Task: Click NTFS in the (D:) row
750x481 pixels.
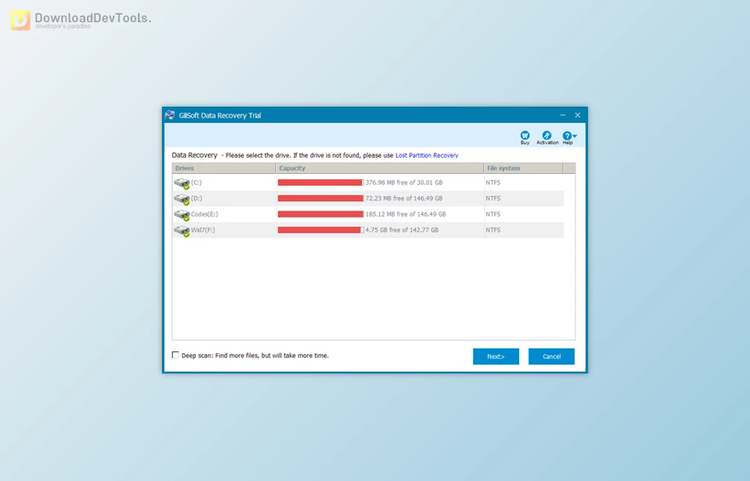Action: click(x=493, y=198)
